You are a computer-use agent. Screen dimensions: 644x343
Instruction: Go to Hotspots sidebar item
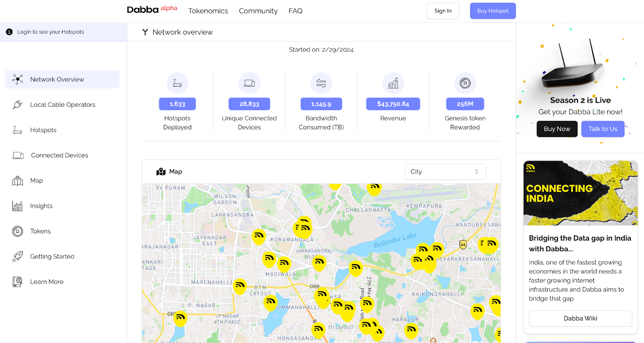62,130
